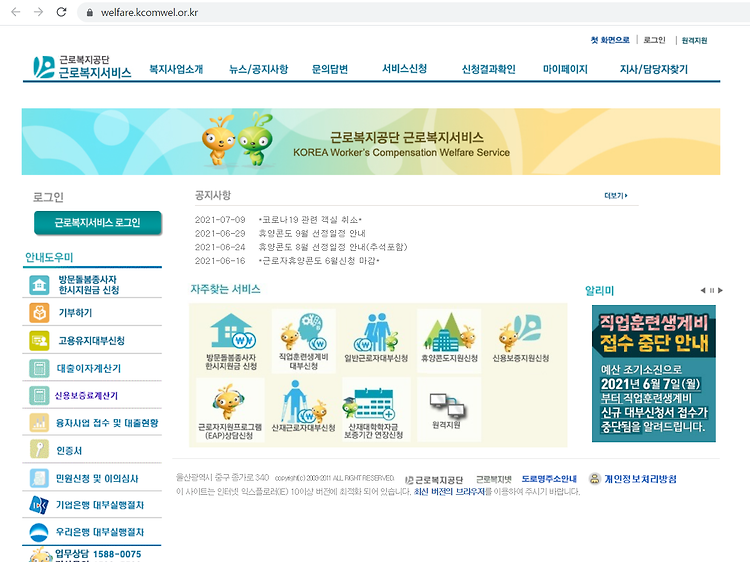Open 마이페이지 menu

tap(565, 69)
